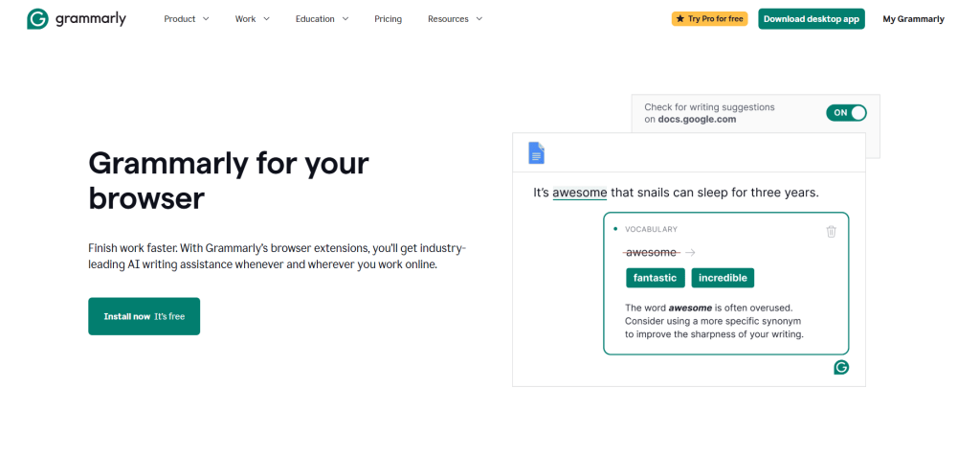Image resolution: width=980 pixels, height=457 pixels.
Task: Click the Google Docs file icon
Action: click(536, 152)
